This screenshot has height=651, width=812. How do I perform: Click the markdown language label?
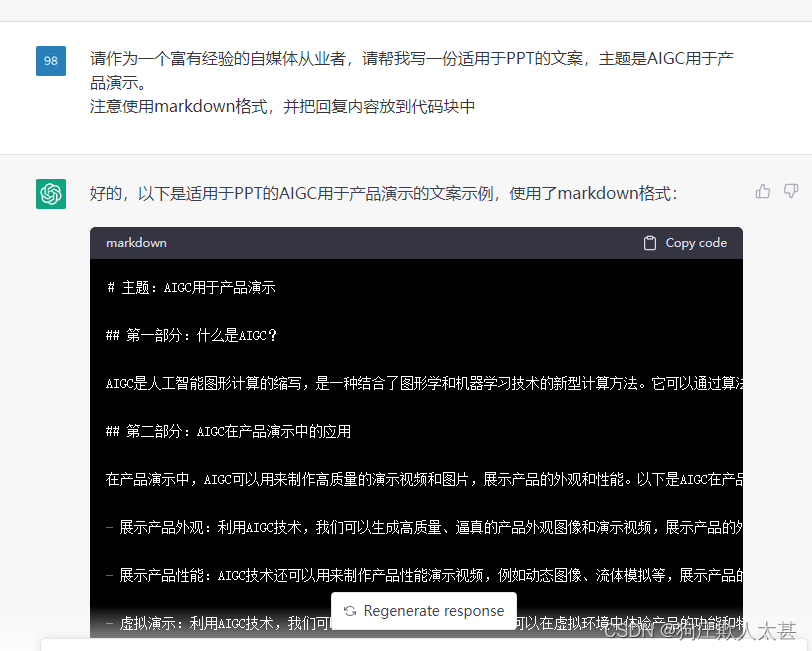(x=136, y=243)
